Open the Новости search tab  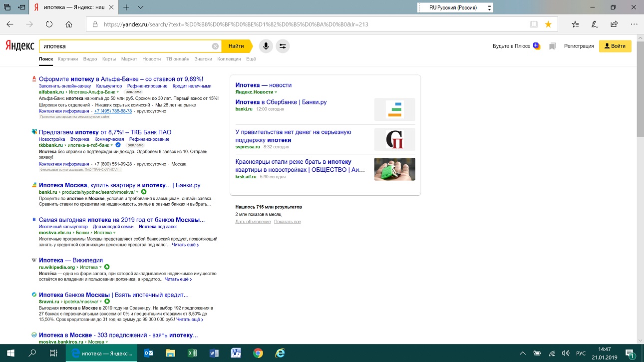(x=151, y=59)
